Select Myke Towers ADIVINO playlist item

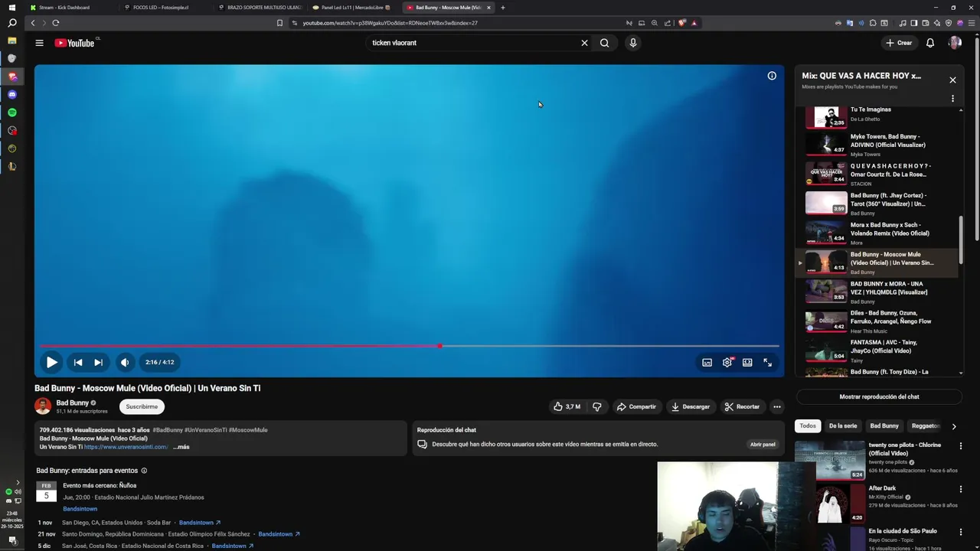878,144
